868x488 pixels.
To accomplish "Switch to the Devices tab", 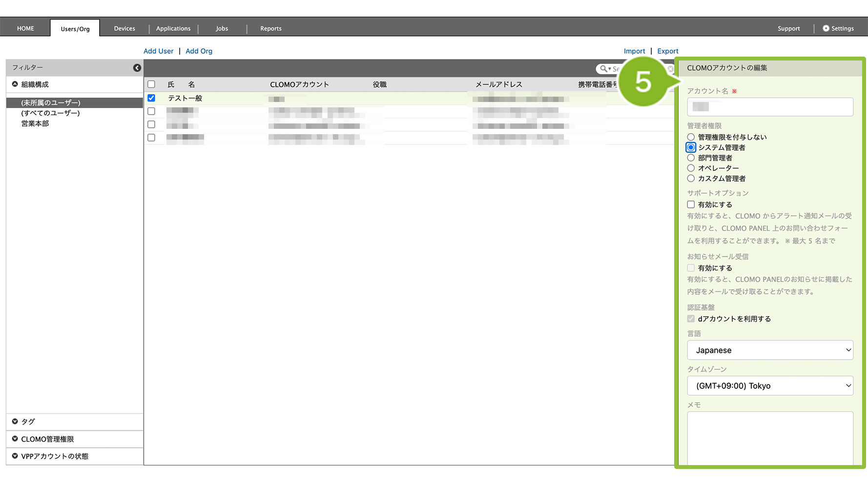I will tap(124, 28).
